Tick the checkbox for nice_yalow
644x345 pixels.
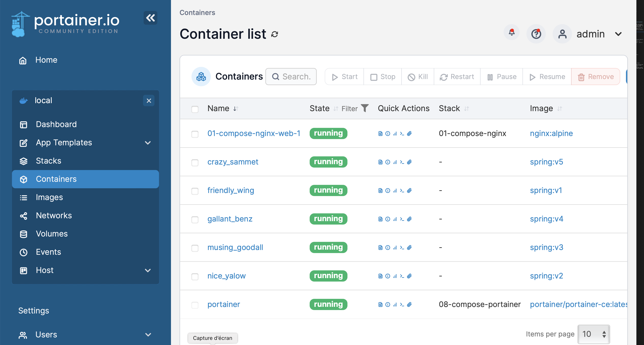pyautogui.click(x=195, y=276)
